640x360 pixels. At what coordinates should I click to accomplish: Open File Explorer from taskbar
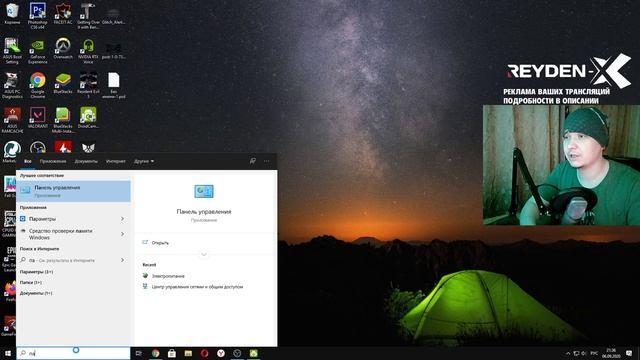coord(188,353)
